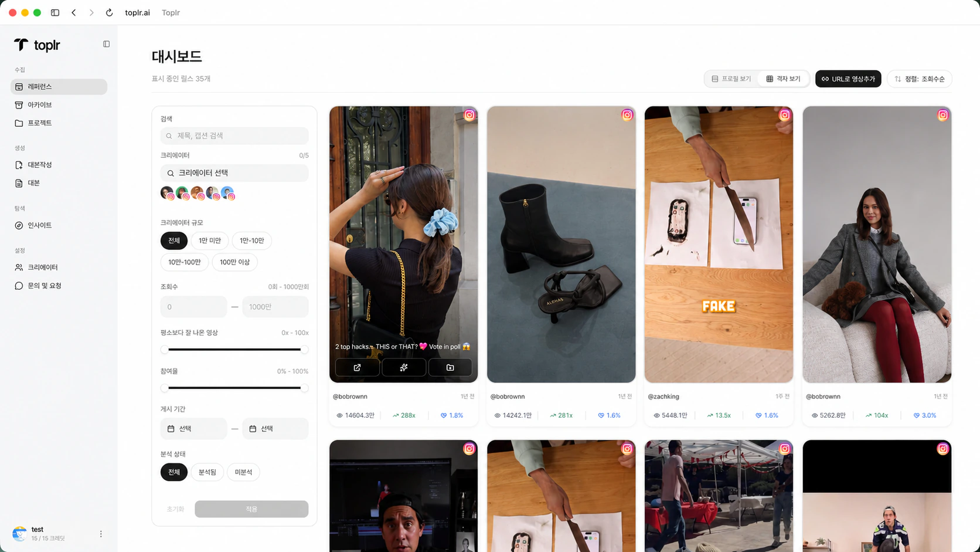Screen dimensions: 980x552
Task: Click Instagram icon on FAKE reel
Action: (x=785, y=115)
